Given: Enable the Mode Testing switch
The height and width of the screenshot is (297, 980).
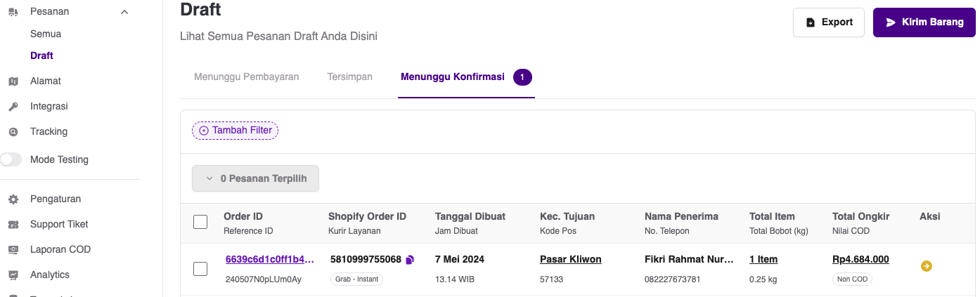Looking at the screenshot, I should pos(11,159).
